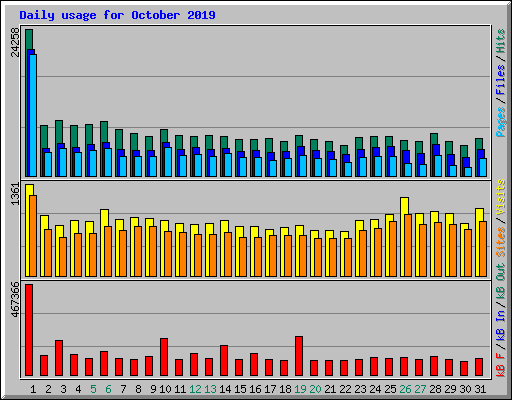
Task: Click day label '10' on the x-axis
Action: point(165,389)
